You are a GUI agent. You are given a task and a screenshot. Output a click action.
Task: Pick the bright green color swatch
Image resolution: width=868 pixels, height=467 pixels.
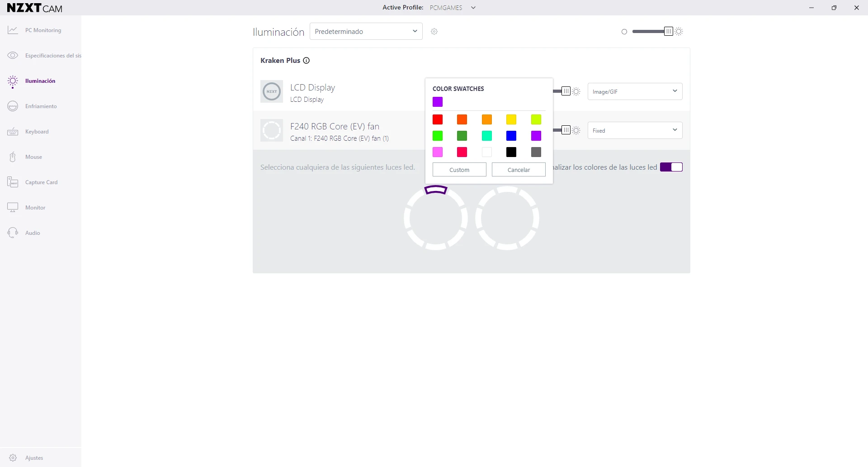coord(438,136)
